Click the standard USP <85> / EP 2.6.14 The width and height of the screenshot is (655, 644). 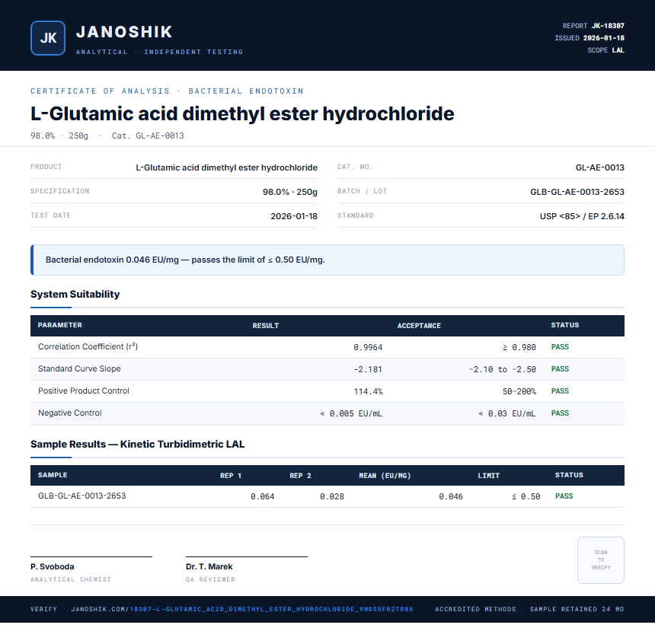582,216
